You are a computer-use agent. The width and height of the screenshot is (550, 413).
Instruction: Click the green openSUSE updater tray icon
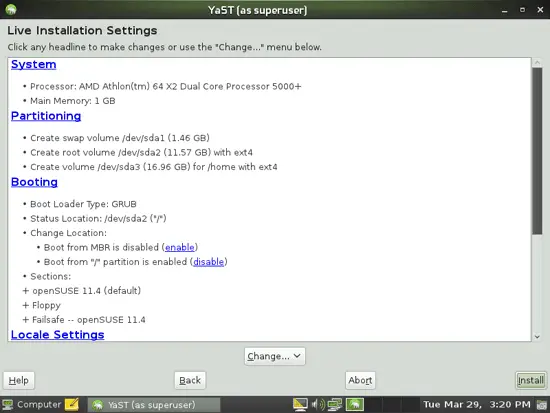[355, 405]
